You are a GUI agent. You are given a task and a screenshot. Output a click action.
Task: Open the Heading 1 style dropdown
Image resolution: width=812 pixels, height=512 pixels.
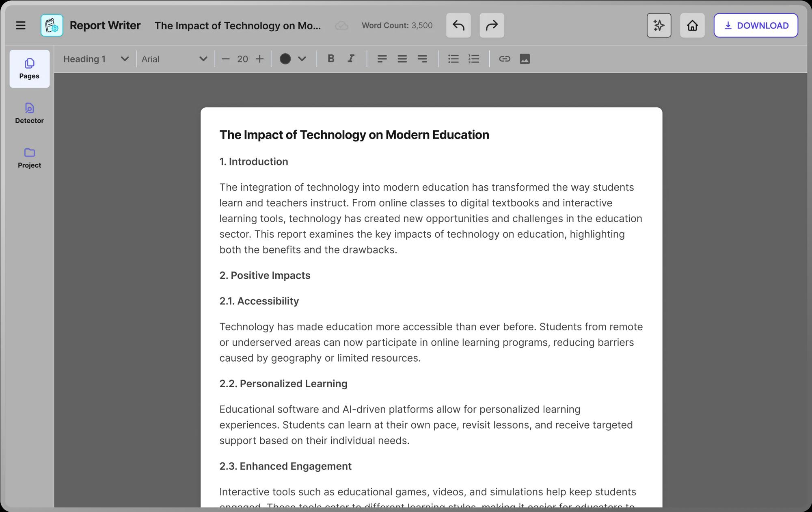pyautogui.click(x=96, y=59)
